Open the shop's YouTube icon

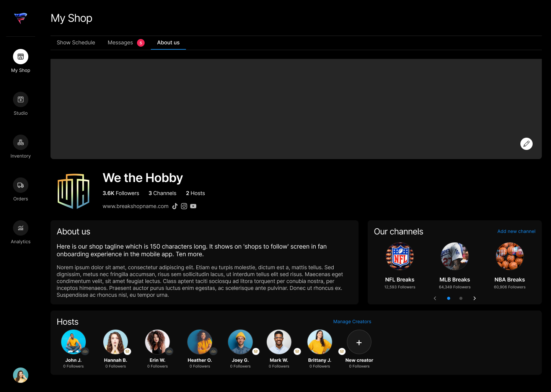coord(193,206)
